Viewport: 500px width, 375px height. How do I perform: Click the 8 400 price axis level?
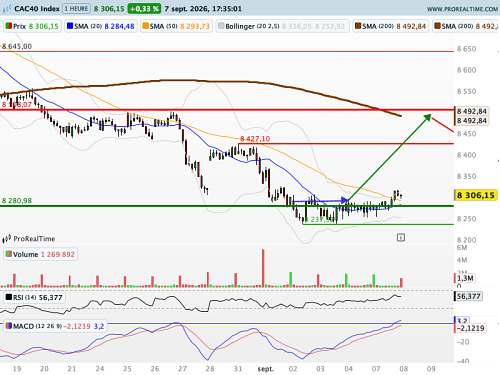(467, 155)
